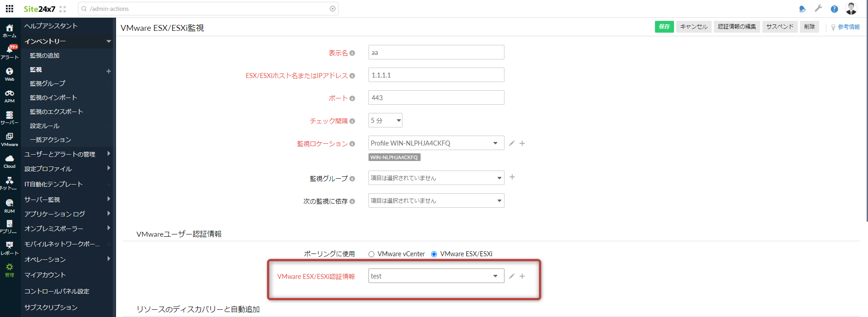Image resolution: width=868 pixels, height=317 pixels.
Task: Click the host name or IP field 1.1.1.1
Action: (436, 75)
